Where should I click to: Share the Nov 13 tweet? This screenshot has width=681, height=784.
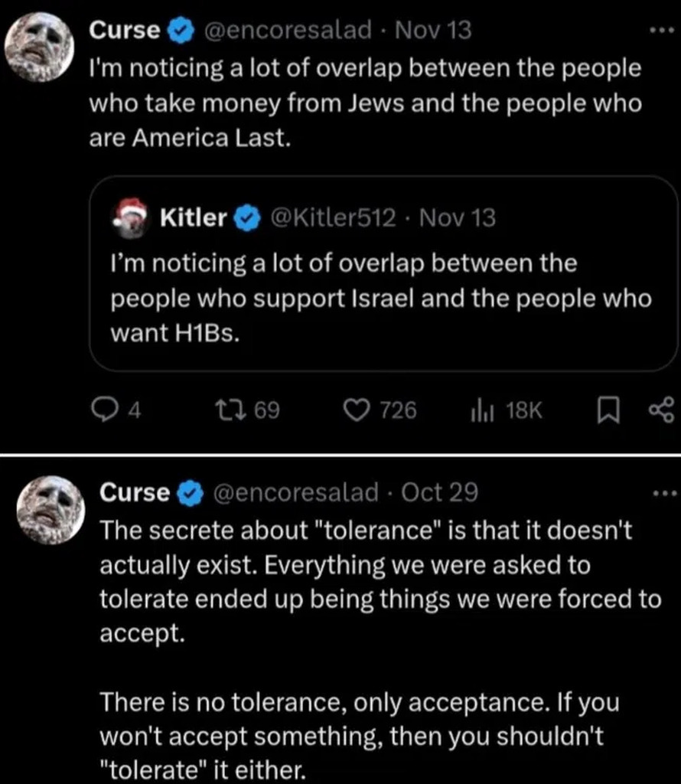660,410
